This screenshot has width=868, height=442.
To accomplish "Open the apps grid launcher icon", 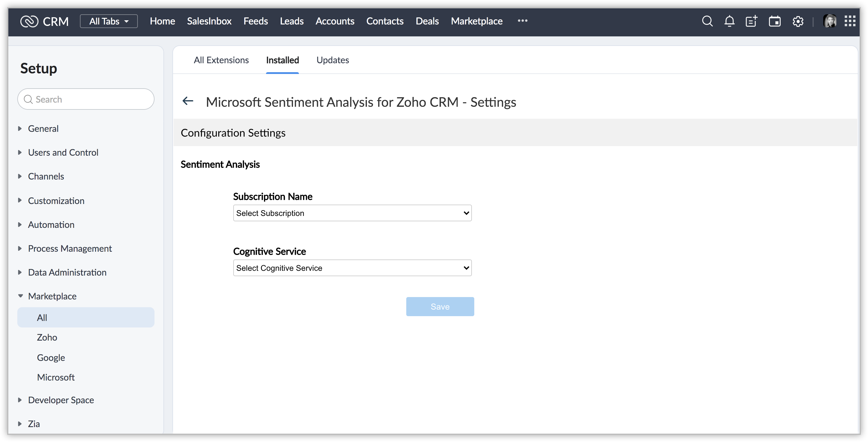I will pos(850,21).
